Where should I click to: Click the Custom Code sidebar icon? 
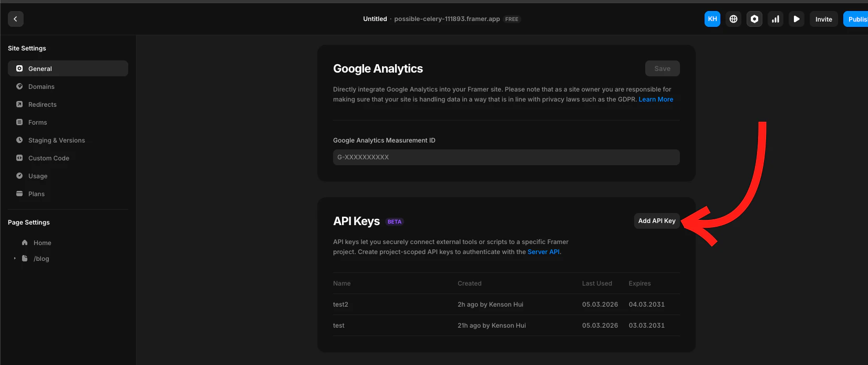[x=19, y=158]
